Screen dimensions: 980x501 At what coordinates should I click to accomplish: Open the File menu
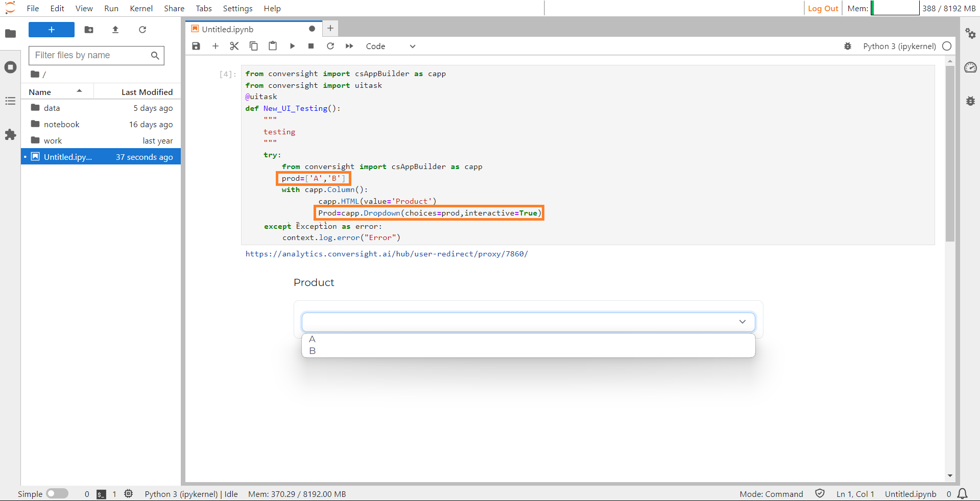click(x=33, y=8)
